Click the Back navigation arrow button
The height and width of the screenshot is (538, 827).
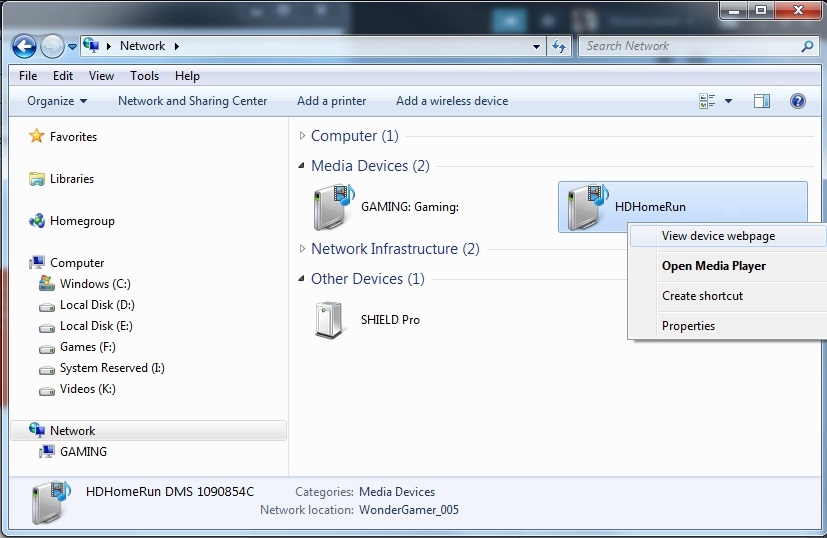24,46
